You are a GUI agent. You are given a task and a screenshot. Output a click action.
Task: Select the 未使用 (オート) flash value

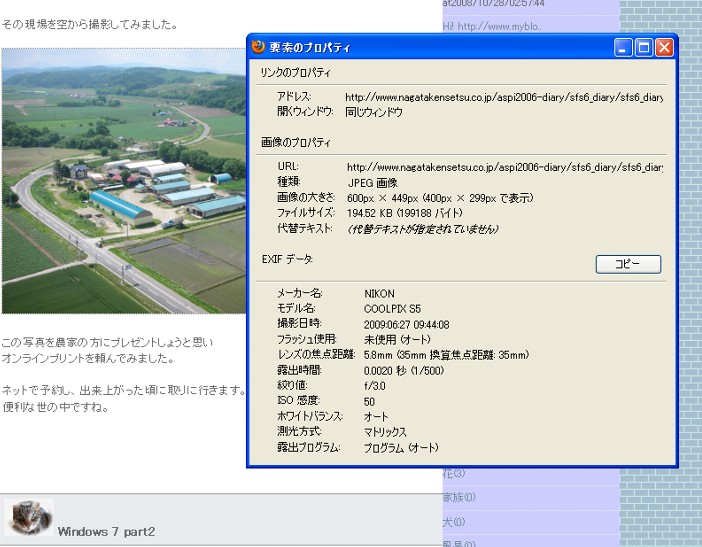tap(397, 340)
